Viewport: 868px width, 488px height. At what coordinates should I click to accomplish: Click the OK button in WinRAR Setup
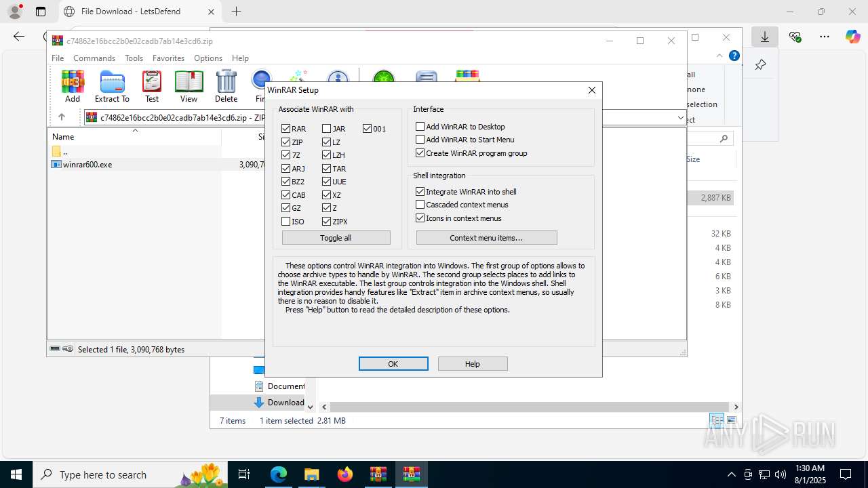393,364
